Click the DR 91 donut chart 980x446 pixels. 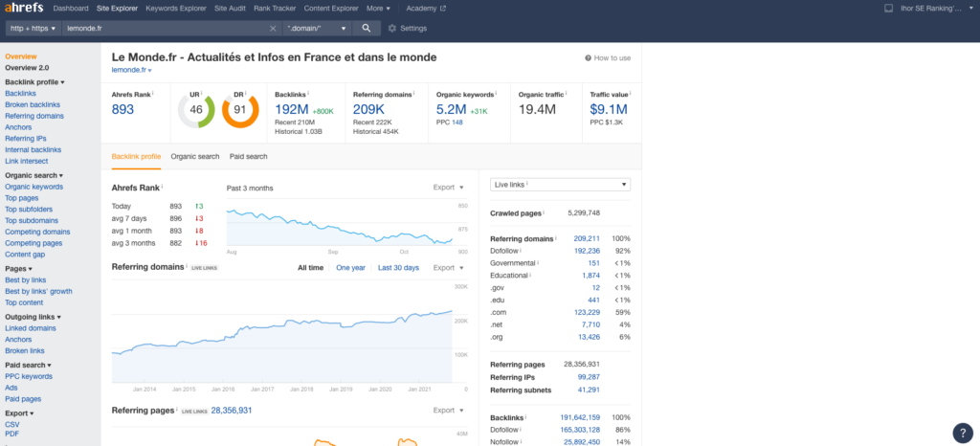point(240,110)
